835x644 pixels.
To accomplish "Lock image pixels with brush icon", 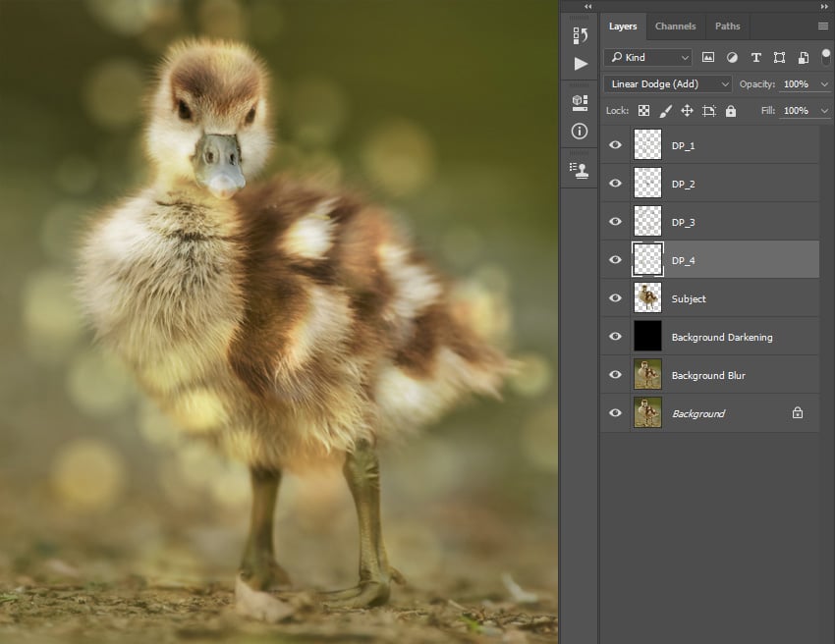I will click(x=665, y=111).
